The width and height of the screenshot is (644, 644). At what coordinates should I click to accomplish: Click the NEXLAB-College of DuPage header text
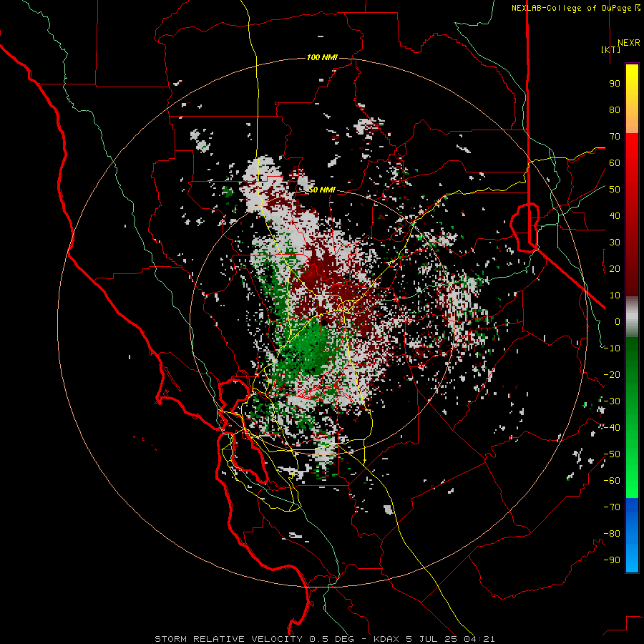pos(575,8)
